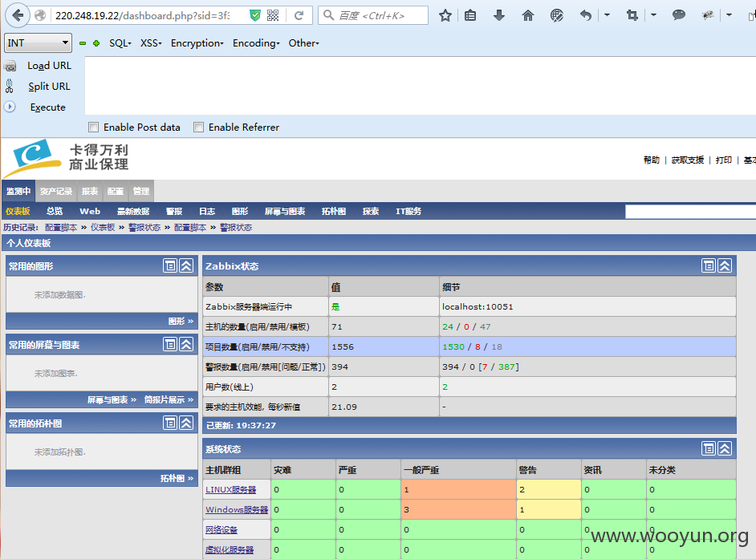Enable Post data checkbox
The width and height of the screenshot is (756, 559).
[x=94, y=128]
